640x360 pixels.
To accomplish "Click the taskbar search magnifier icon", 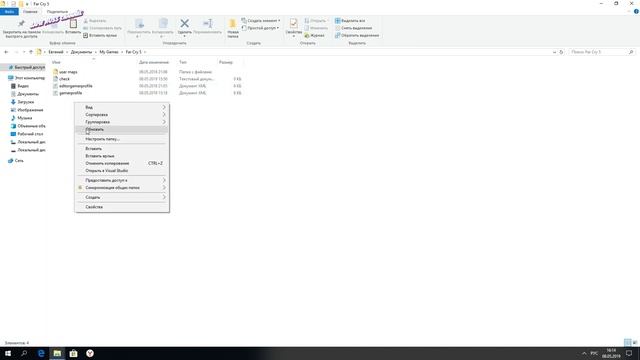I will click(x=24, y=353).
